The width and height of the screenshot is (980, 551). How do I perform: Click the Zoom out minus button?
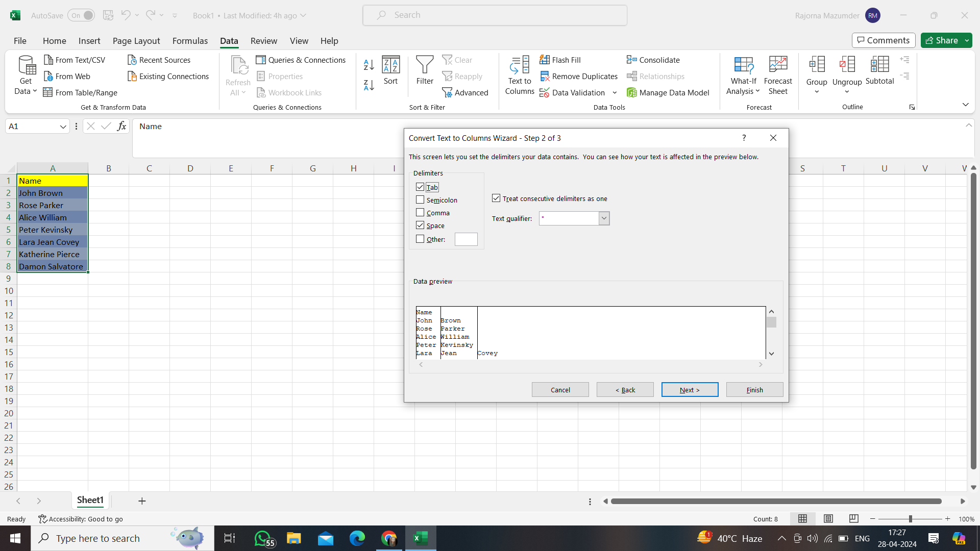[873, 519]
